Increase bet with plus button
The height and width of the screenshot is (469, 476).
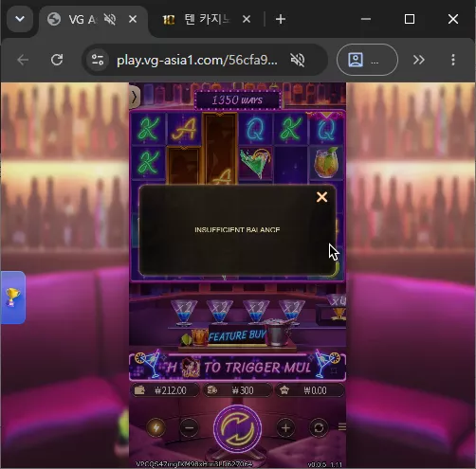285,428
